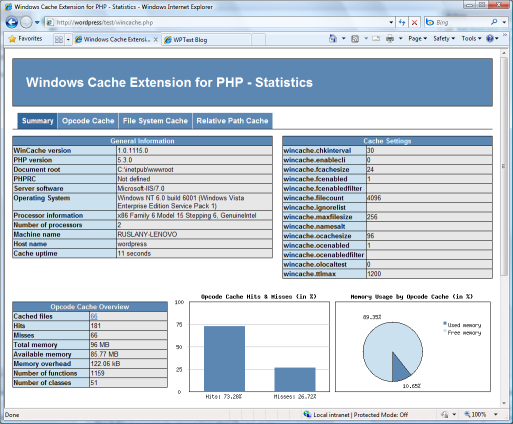Open the Home dropdown arrow

[343, 39]
